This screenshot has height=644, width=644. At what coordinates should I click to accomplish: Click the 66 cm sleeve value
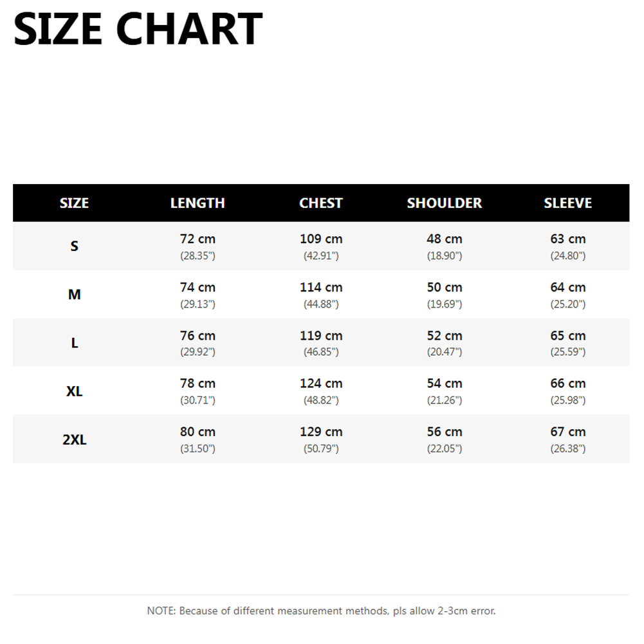click(x=568, y=383)
